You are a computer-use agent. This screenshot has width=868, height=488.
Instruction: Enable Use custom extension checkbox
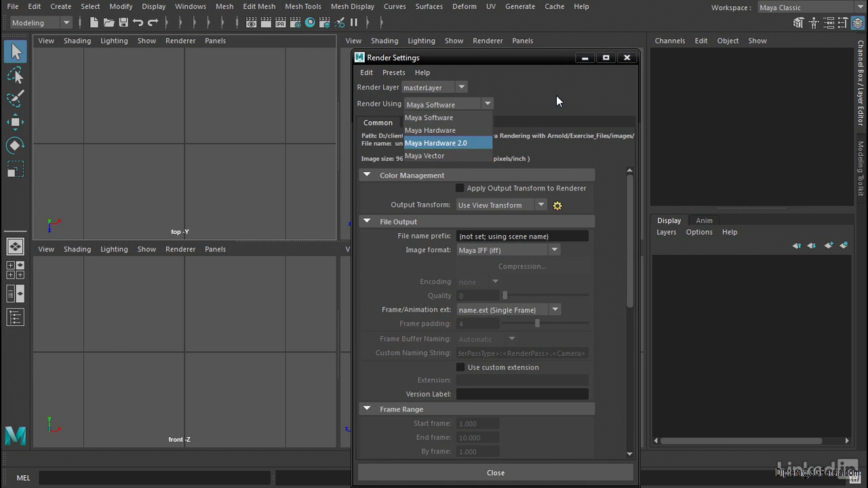[460, 367]
